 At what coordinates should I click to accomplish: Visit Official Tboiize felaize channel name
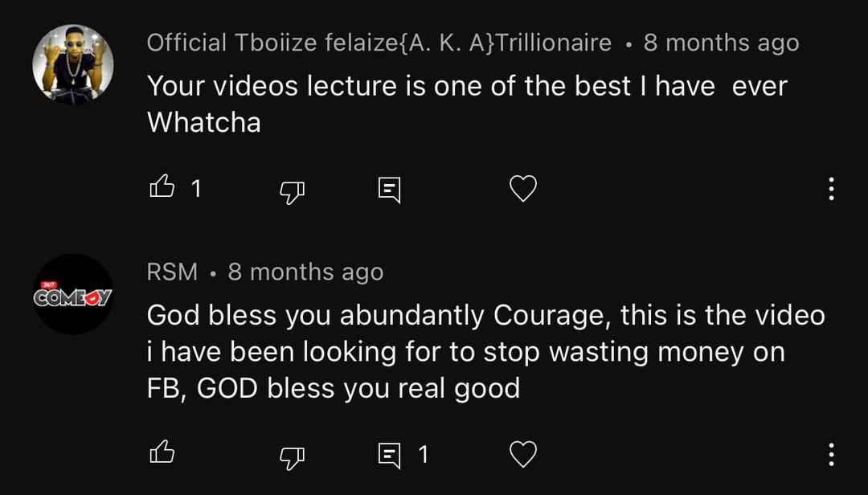click(x=379, y=43)
